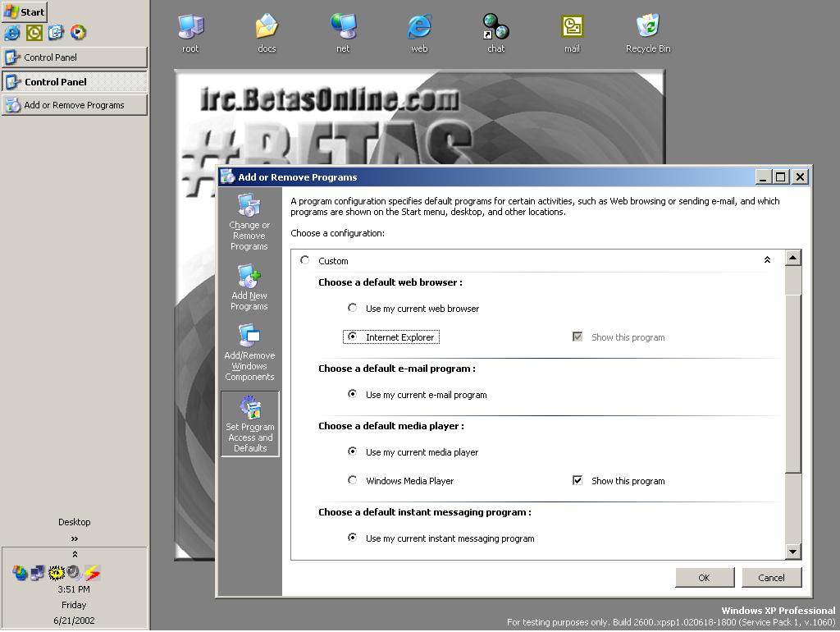Select Set Program Access and Defaults
This screenshot has height=632, width=840.
pos(249,424)
